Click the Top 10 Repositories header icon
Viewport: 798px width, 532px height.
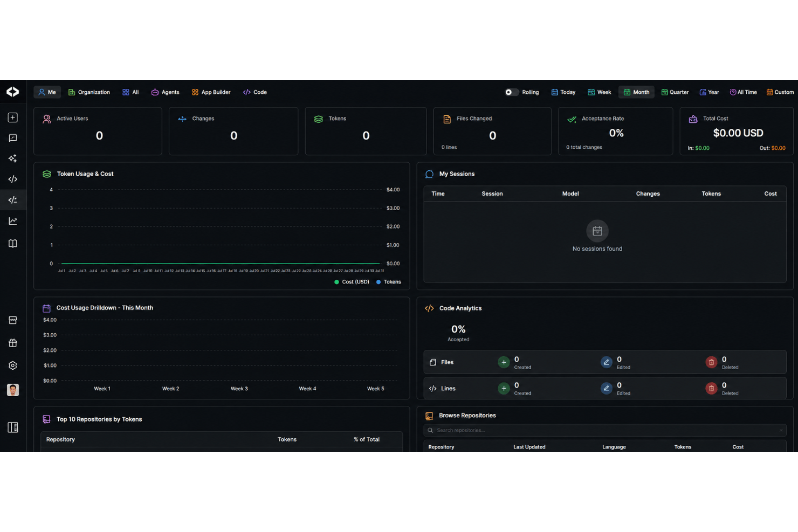[46, 419]
